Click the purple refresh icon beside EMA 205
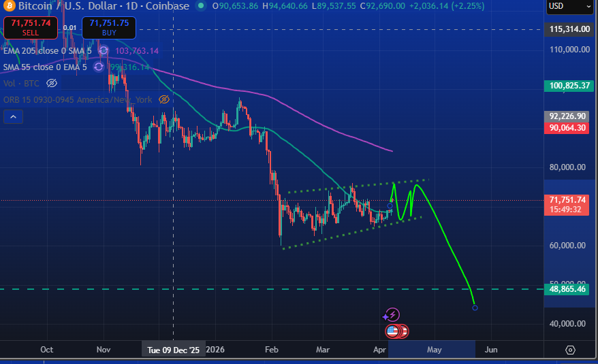 coord(104,50)
